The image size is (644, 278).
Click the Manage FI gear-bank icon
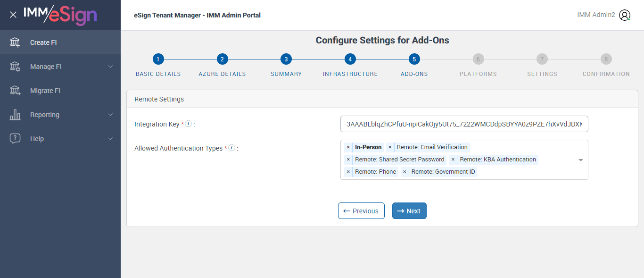(x=15, y=67)
